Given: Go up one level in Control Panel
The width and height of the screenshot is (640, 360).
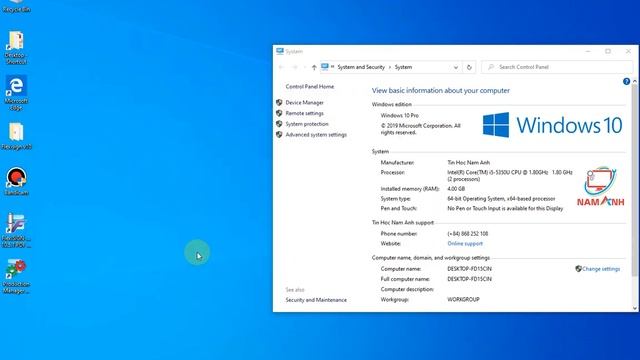Looking at the screenshot, I should pyautogui.click(x=314, y=67).
